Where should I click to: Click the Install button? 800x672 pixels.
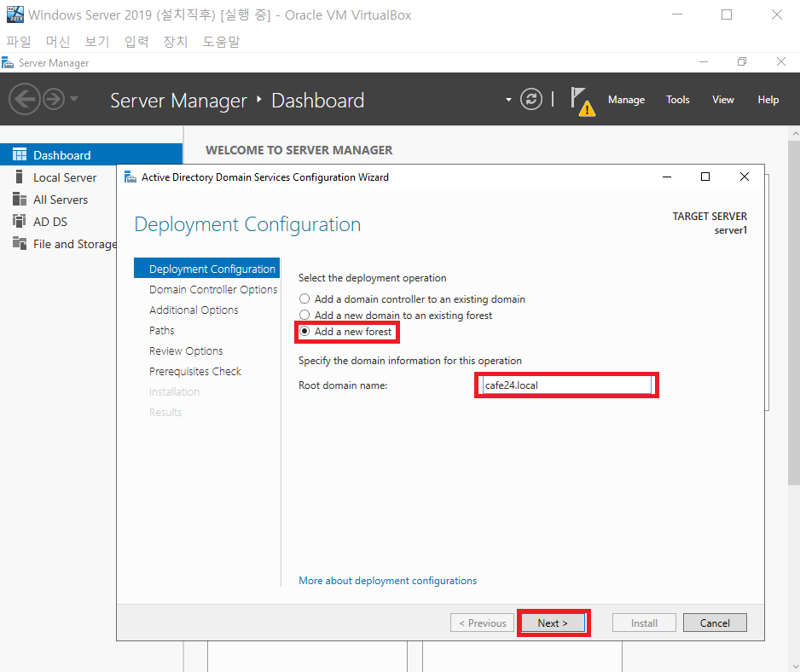click(644, 623)
